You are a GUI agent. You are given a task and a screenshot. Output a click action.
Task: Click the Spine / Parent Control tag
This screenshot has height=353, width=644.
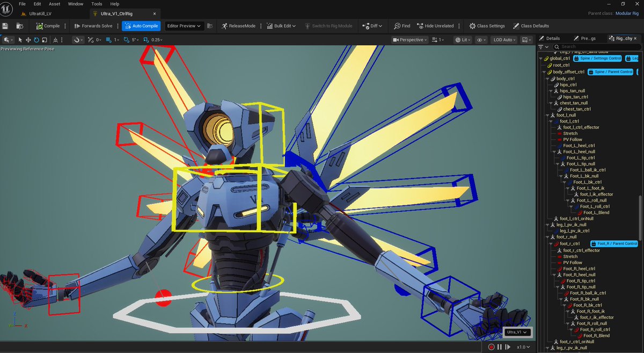611,71
